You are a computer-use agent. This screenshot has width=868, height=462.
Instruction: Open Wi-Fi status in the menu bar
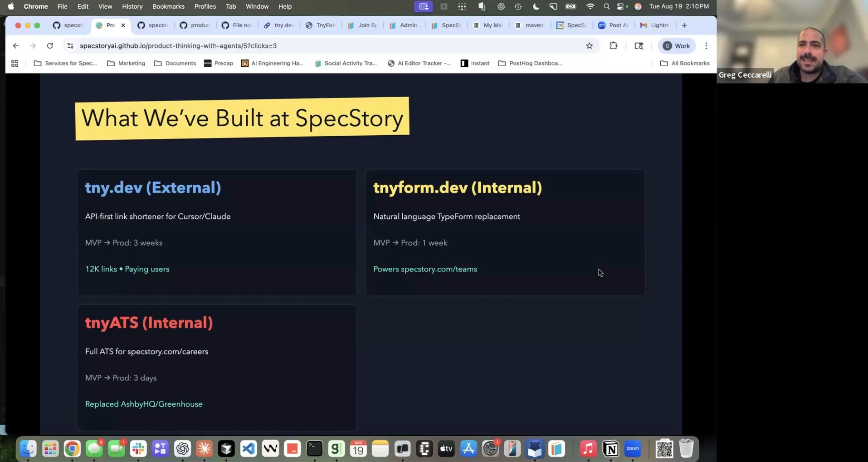click(x=590, y=6)
